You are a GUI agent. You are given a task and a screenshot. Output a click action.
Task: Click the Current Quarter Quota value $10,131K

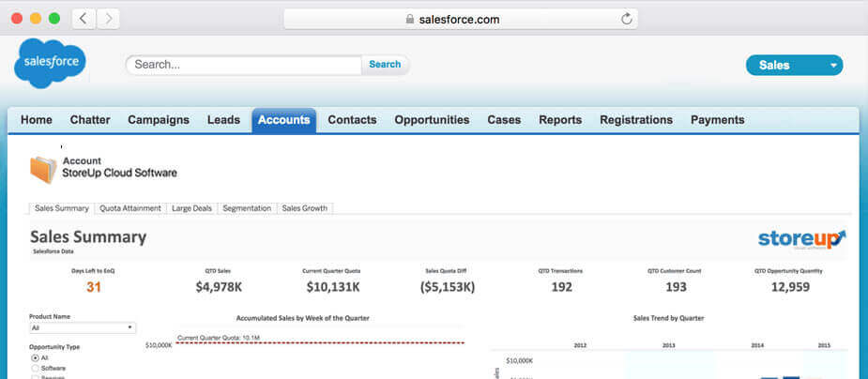[333, 287]
